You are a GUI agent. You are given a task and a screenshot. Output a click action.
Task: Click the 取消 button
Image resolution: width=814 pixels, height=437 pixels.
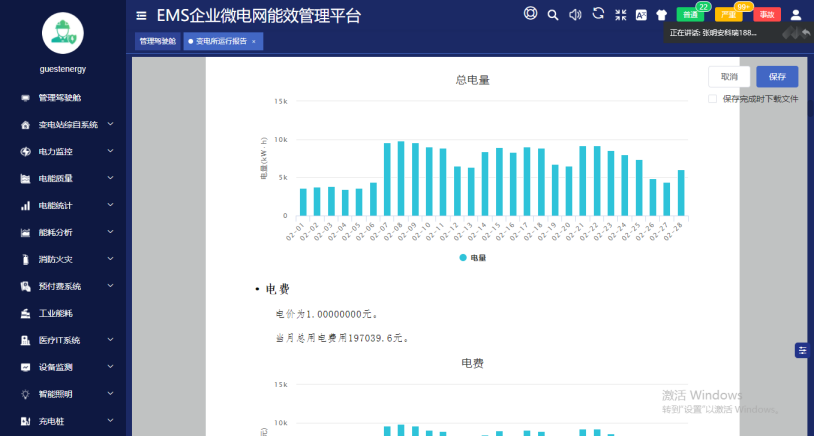coord(729,77)
